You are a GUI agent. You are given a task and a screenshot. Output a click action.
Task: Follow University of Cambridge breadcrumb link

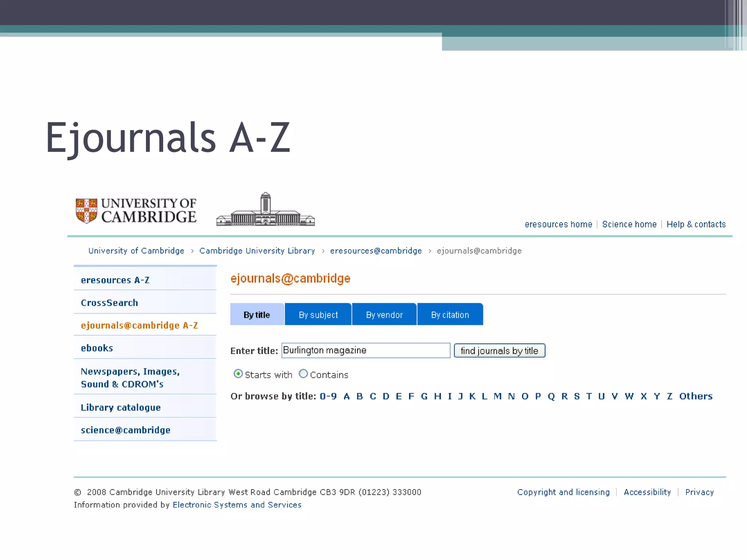[x=136, y=251]
